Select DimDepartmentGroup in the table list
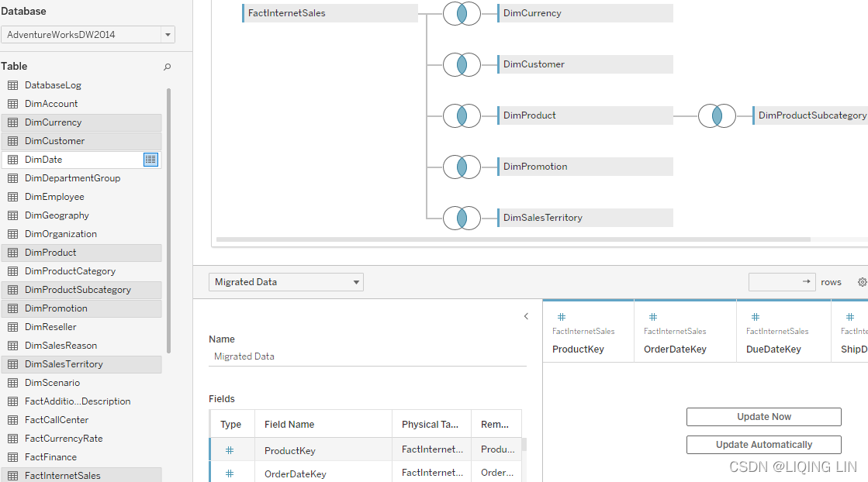 coord(81,178)
